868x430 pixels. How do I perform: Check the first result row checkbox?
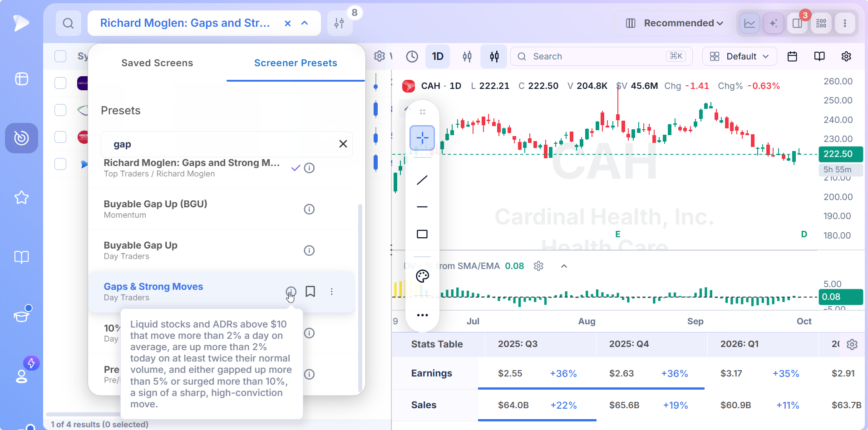[x=60, y=83]
